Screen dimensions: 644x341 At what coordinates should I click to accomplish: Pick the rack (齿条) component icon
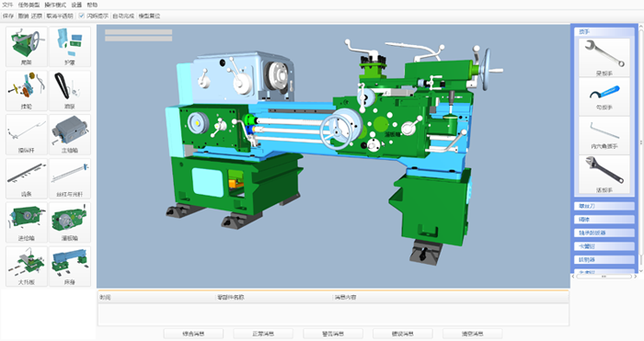[x=27, y=178]
